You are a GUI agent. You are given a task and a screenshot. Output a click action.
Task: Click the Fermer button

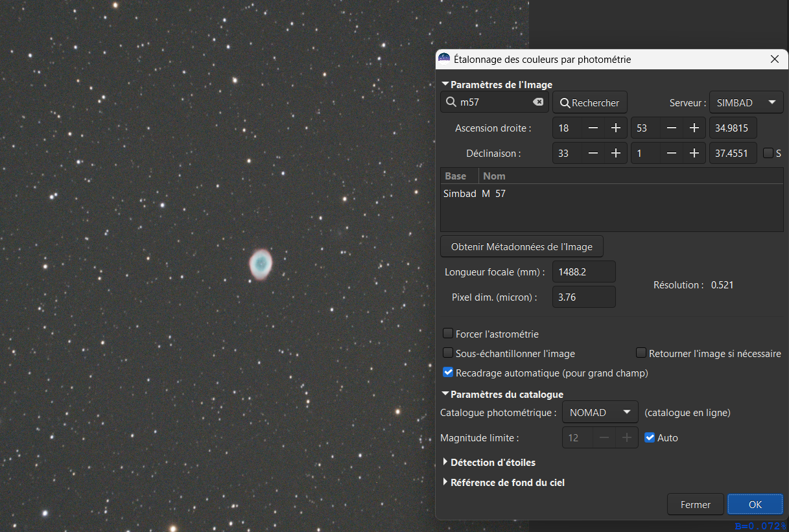[x=695, y=504]
